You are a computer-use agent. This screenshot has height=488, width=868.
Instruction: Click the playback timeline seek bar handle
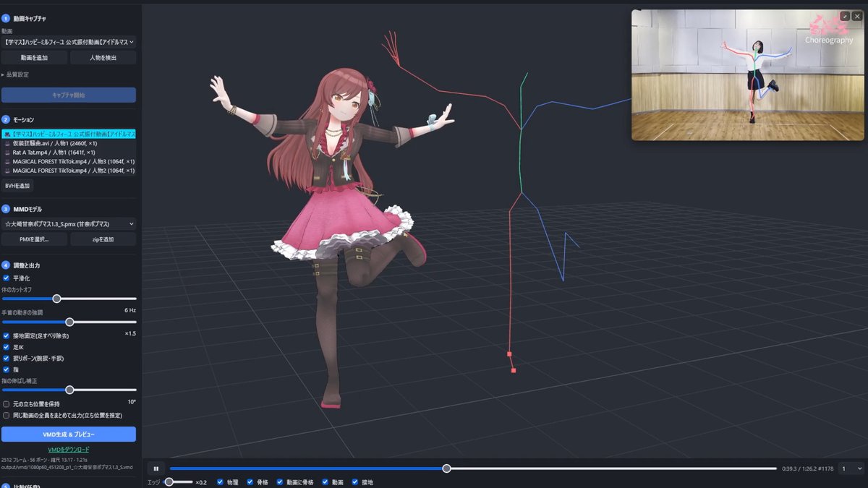coord(447,468)
